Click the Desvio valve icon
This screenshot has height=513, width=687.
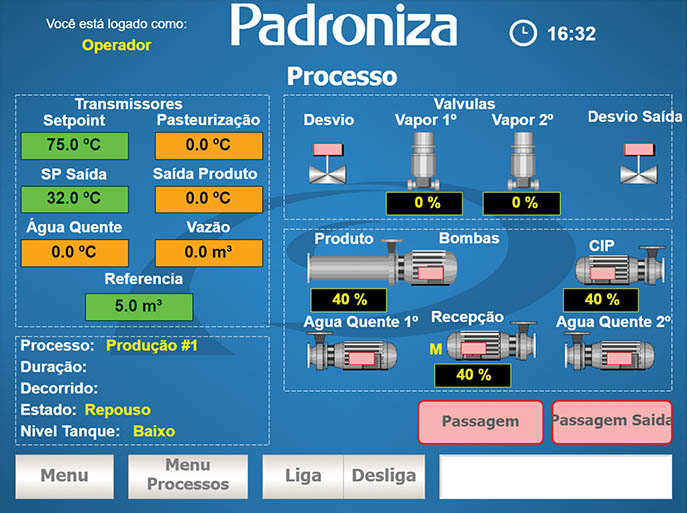point(327,162)
